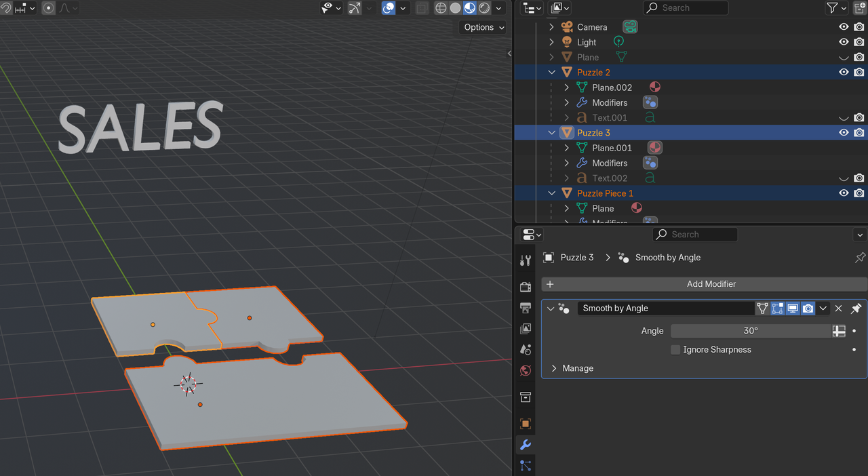The image size is (868, 476).
Task: Click Plane.001 material sphere icon
Action: pyautogui.click(x=654, y=148)
